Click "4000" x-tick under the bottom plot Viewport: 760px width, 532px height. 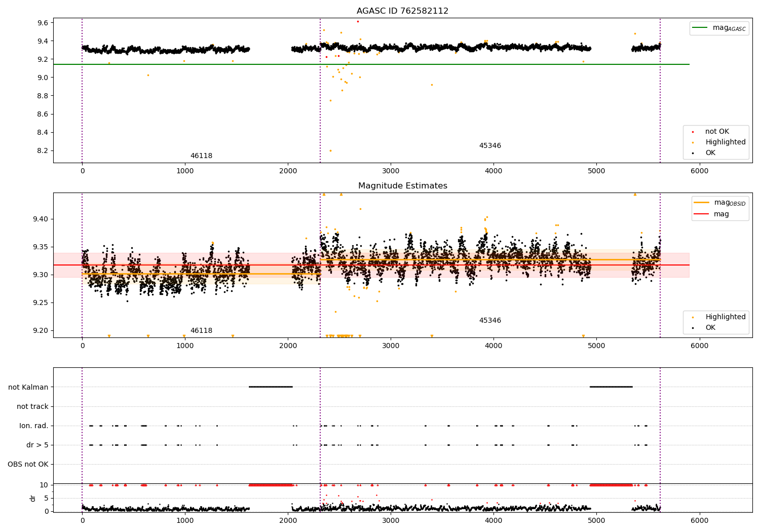click(493, 521)
